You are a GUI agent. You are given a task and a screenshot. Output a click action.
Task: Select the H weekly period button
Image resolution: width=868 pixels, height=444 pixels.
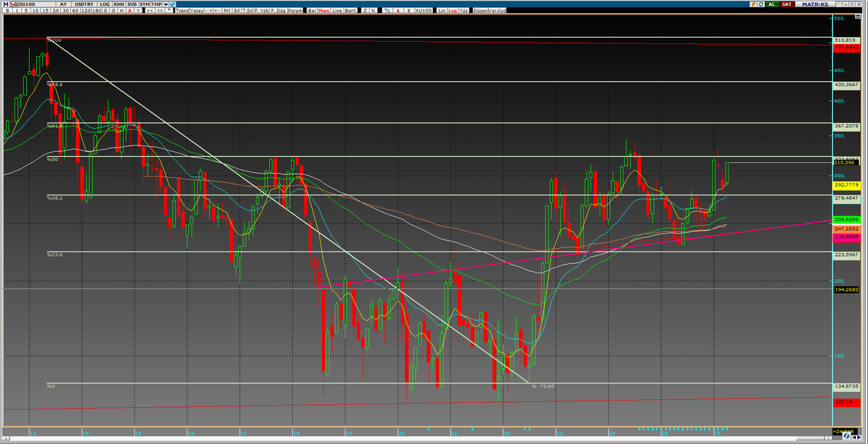tap(122, 11)
